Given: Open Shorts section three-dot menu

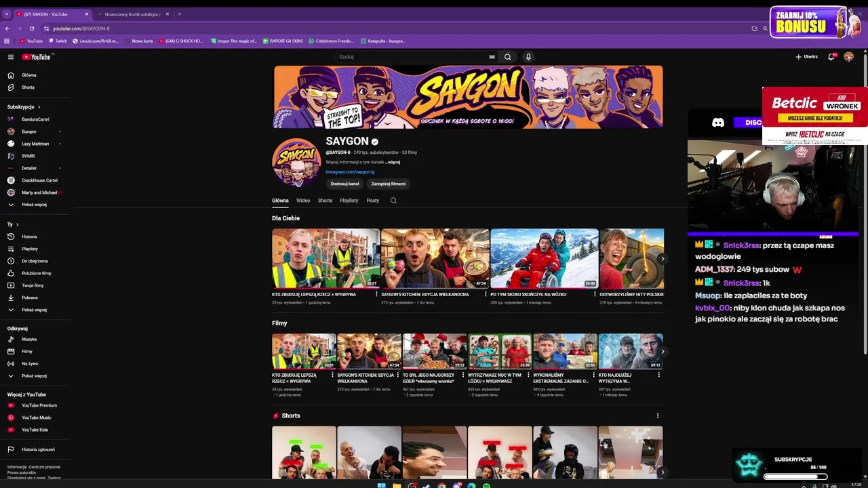Looking at the screenshot, I should (x=657, y=416).
